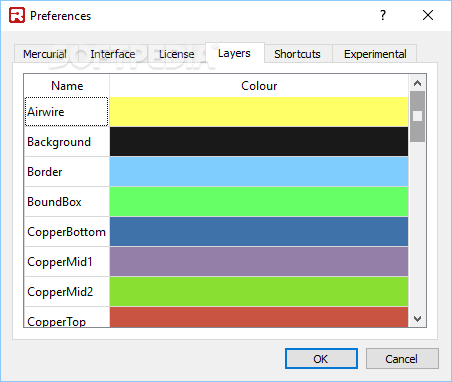This screenshot has width=452, height=382.
Task: Click the layers list scrollbar thumb
Action: tap(417, 116)
